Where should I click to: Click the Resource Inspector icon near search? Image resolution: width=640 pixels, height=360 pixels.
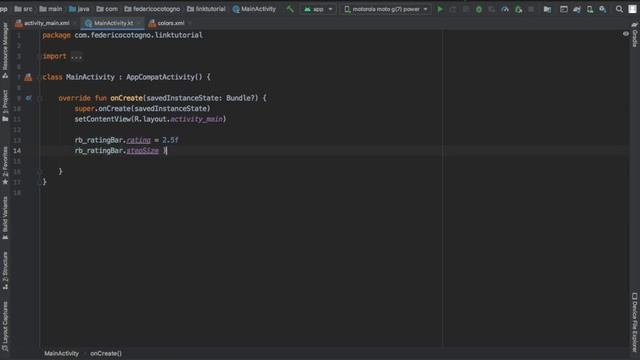pyautogui.click(x=564, y=9)
